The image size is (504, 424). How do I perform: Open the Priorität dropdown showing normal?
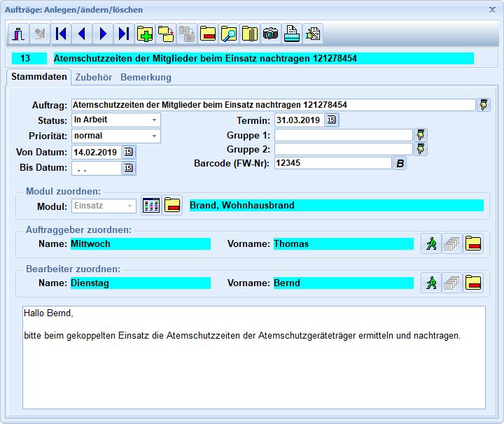click(116, 136)
